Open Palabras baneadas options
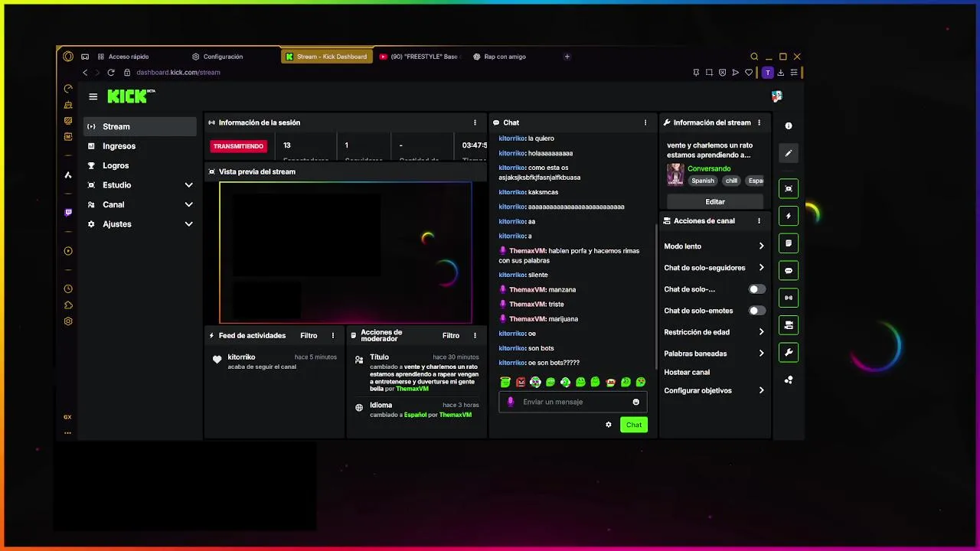980x551 pixels. coord(714,354)
